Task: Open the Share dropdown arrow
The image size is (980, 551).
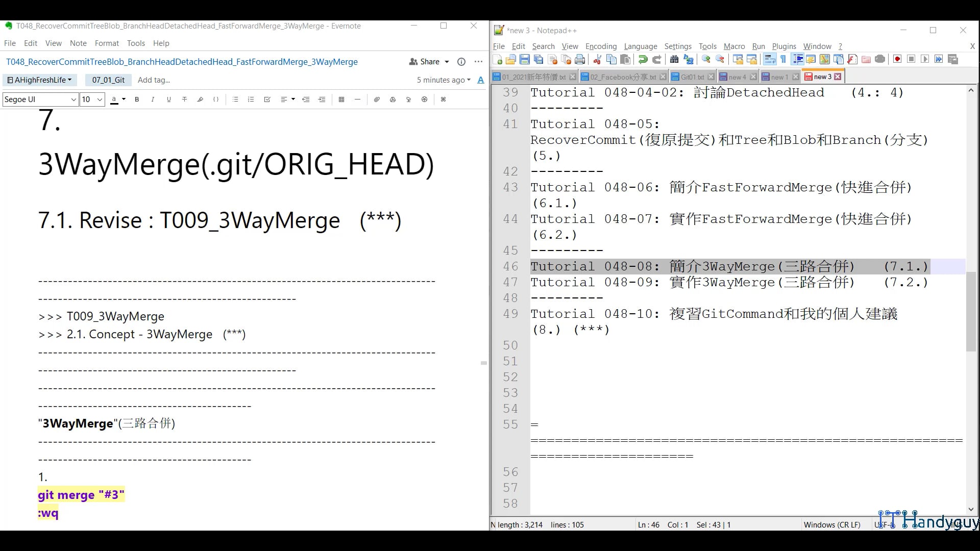Action: [x=447, y=62]
